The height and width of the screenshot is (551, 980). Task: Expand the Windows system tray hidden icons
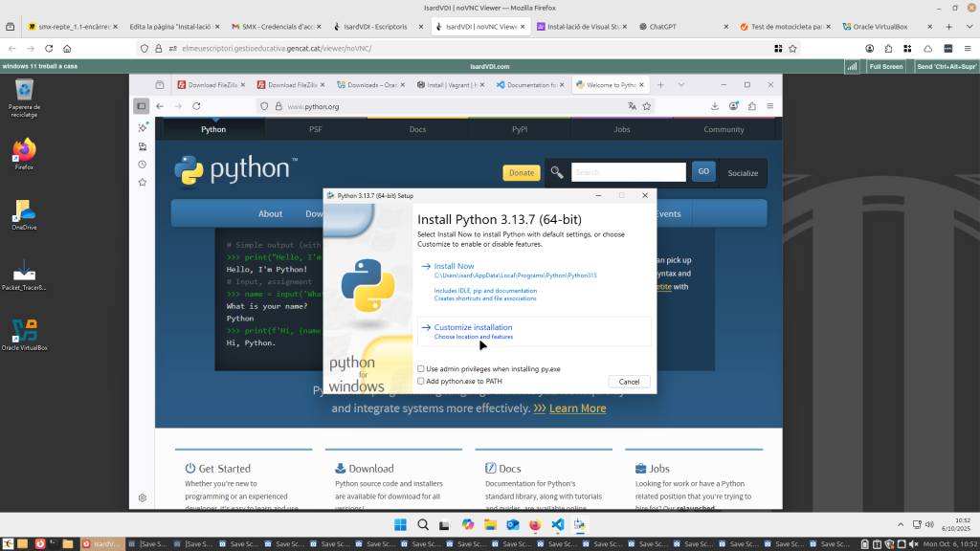900,524
